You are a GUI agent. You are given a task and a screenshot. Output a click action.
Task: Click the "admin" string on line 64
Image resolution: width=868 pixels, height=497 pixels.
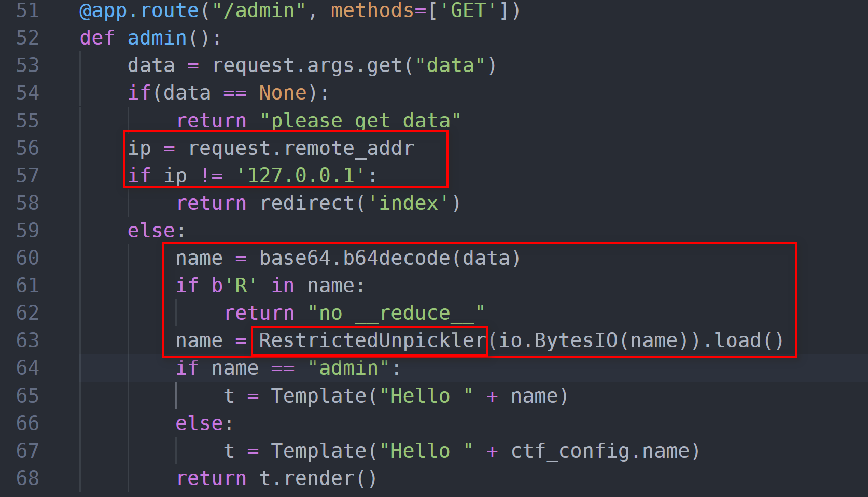click(348, 368)
